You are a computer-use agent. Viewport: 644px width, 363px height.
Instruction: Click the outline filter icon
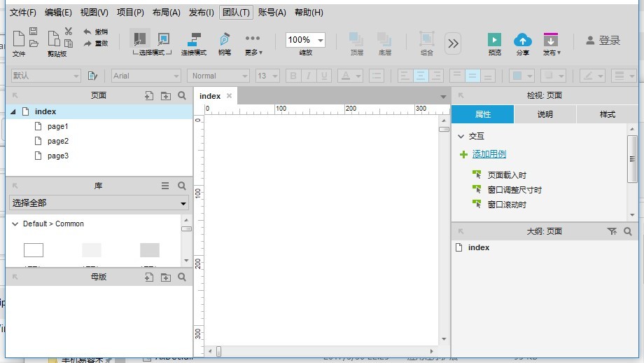612,231
